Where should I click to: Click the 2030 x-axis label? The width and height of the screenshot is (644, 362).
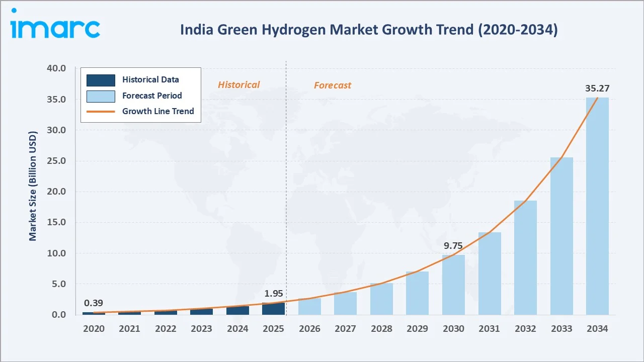tap(454, 329)
